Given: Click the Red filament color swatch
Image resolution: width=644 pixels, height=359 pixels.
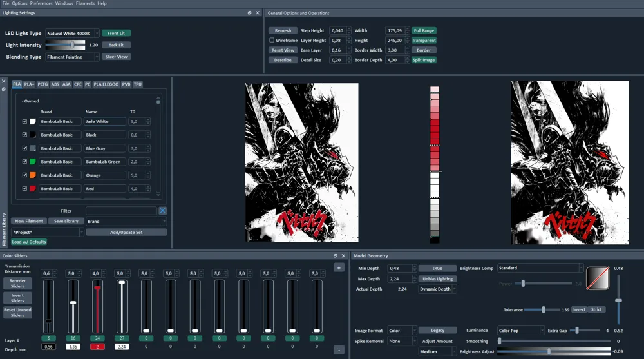Looking at the screenshot, I should (32, 188).
